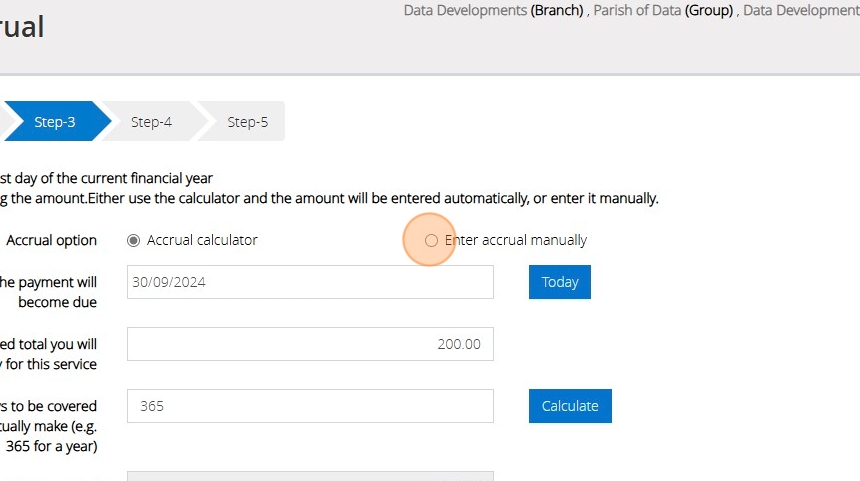The width and height of the screenshot is (860, 481).
Task: Click the '365 for a year' hint label
Action: tap(52, 446)
